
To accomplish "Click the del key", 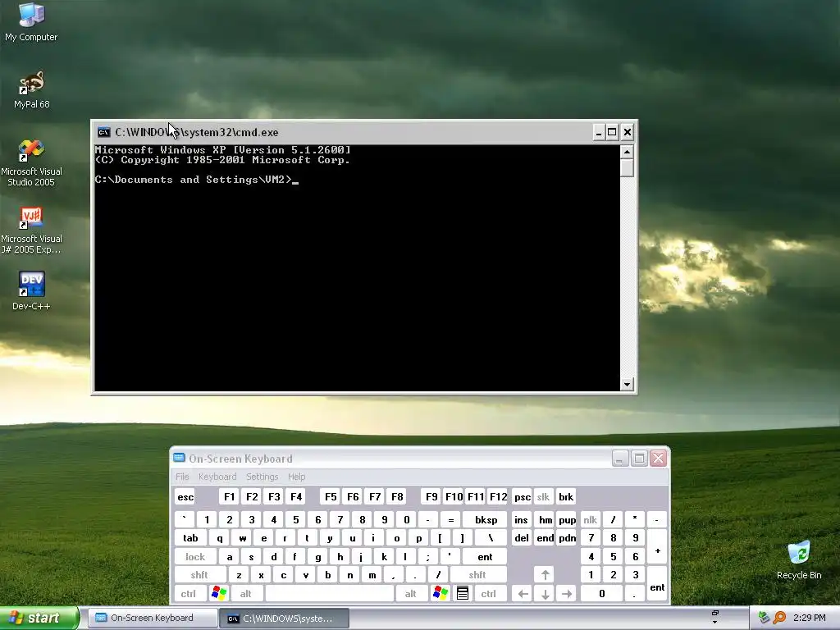I will point(521,538).
